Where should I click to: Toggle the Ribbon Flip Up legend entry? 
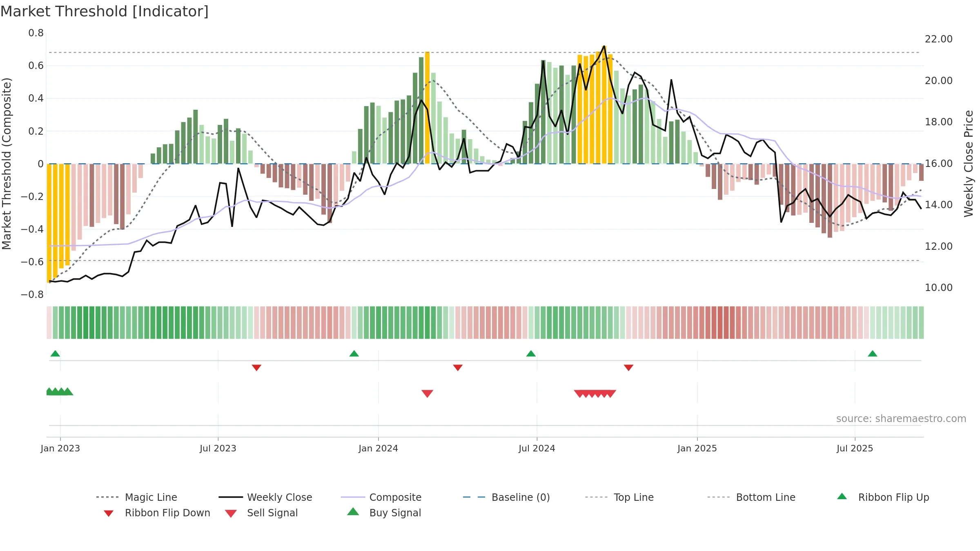[883, 497]
